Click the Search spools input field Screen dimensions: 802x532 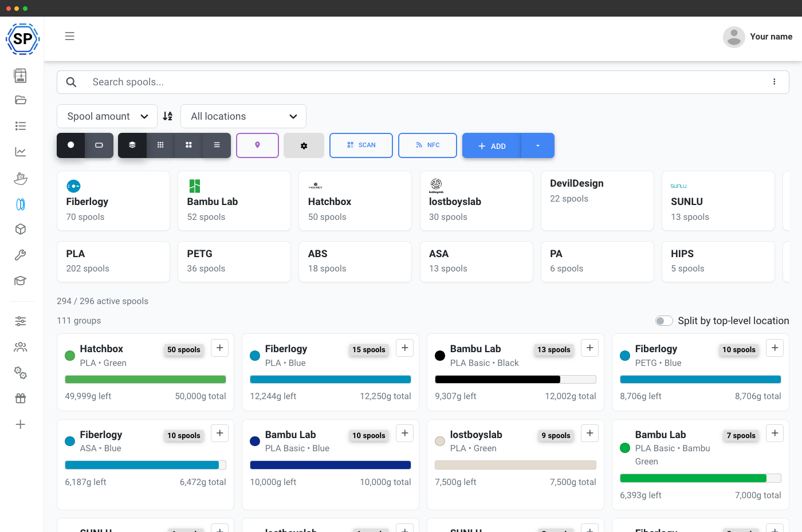[423, 82]
